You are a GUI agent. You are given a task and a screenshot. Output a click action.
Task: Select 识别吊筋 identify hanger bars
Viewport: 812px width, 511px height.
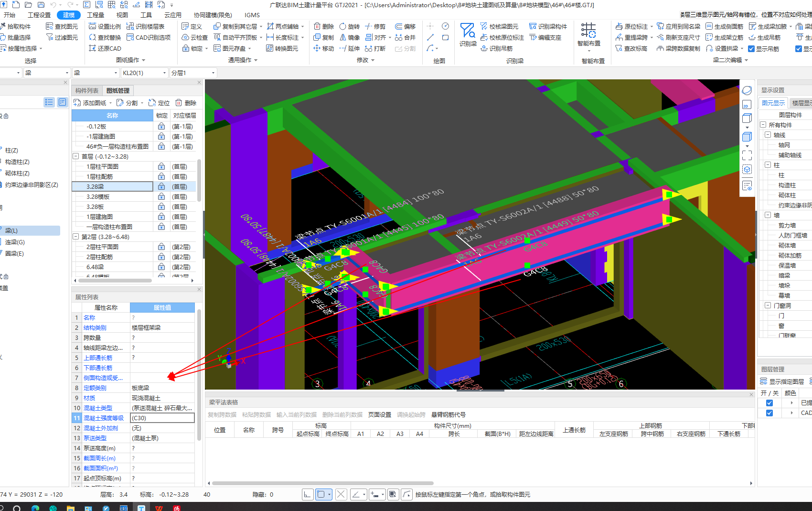click(x=496, y=48)
